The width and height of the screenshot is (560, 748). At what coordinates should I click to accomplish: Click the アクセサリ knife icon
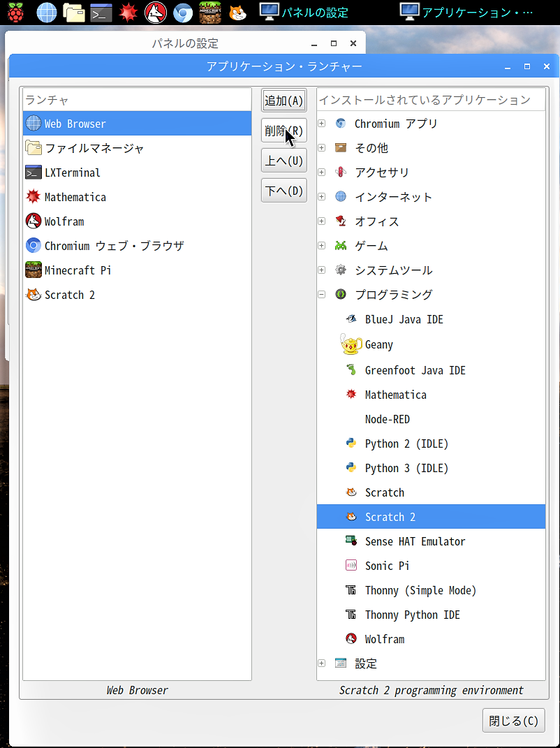coord(341,173)
